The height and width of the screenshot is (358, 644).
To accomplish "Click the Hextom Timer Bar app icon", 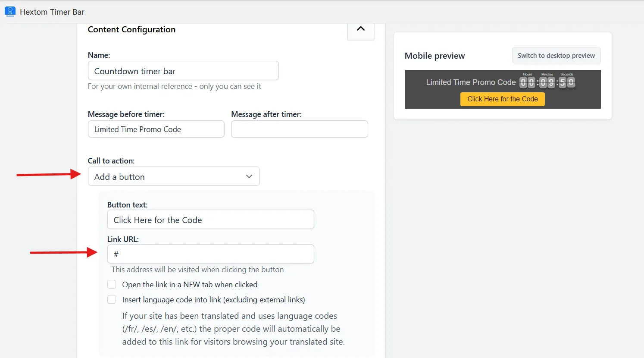I will [x=10, y=12].
